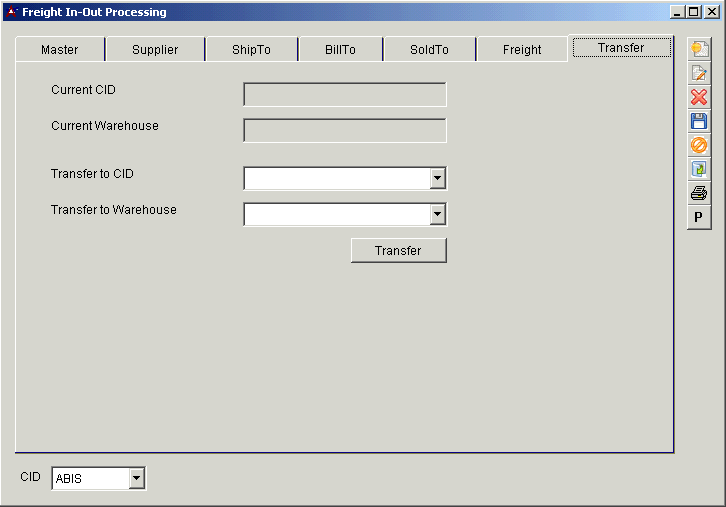
Task: Click the Current Warehouse field
Action: tap(344, 131)
